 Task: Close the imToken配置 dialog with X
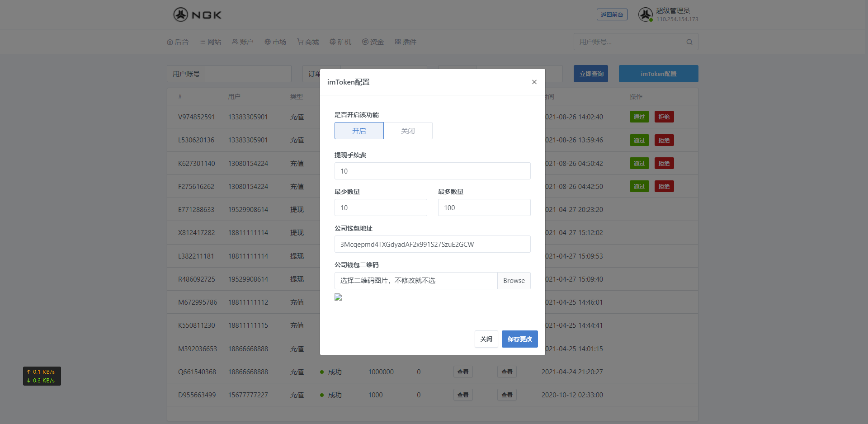click(x=534, y=82)
